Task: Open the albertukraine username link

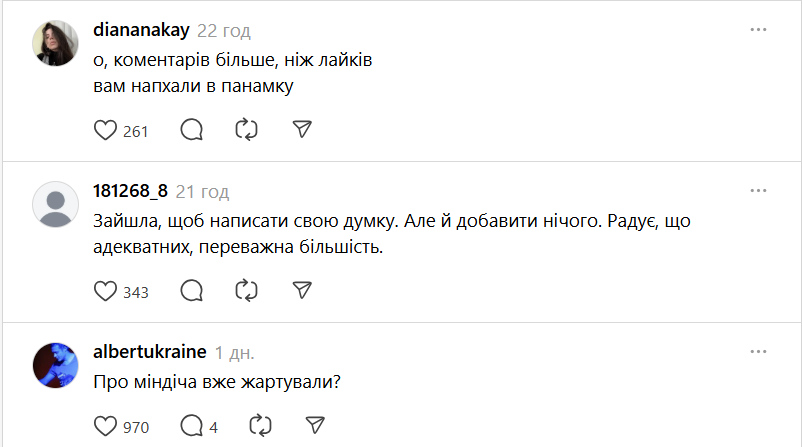Action: pos(149,352)
